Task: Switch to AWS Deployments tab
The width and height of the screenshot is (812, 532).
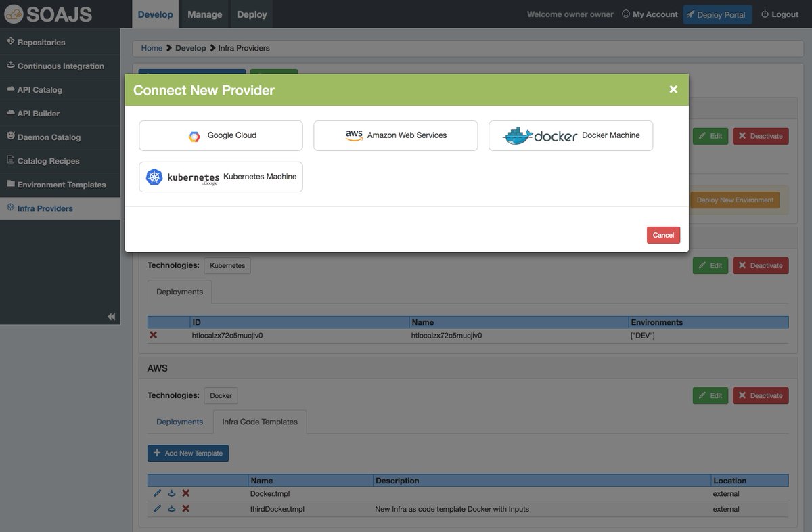Action: tap(179, 422)
